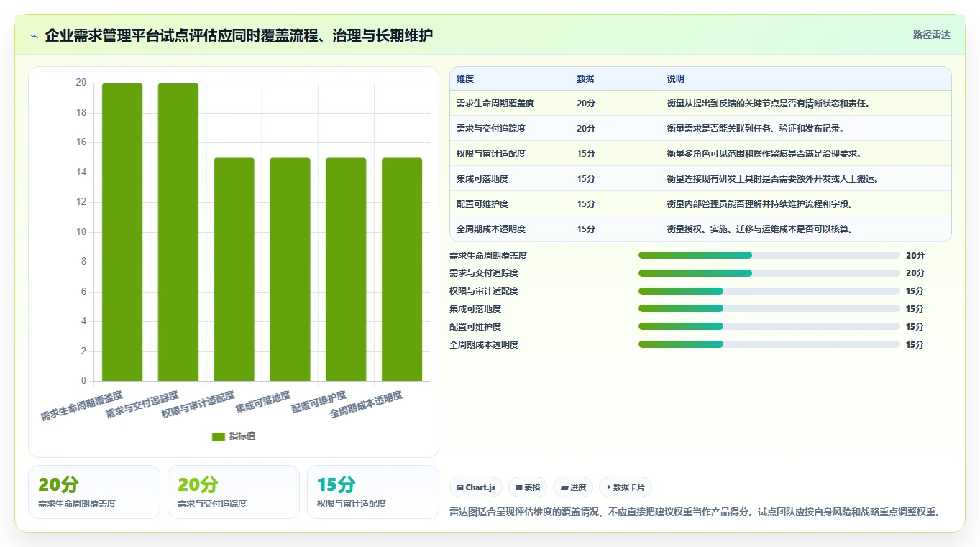Click the 说明 column header in the table
The image size is (980, 547).
tap(676, 79)
